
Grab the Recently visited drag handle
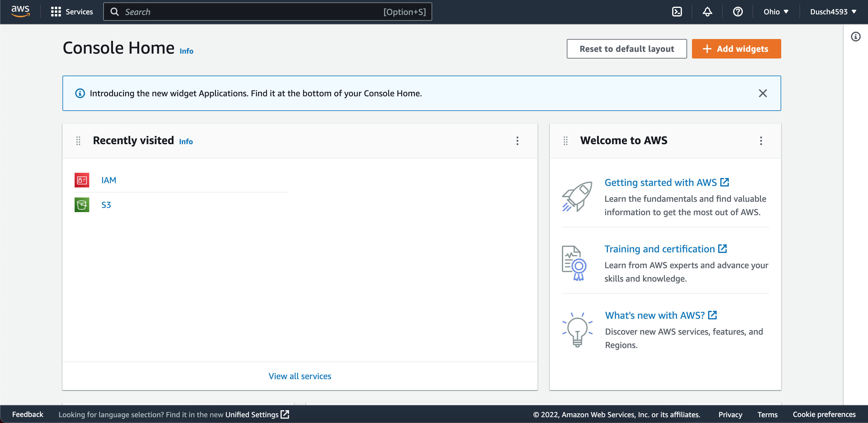coord(78,140)
